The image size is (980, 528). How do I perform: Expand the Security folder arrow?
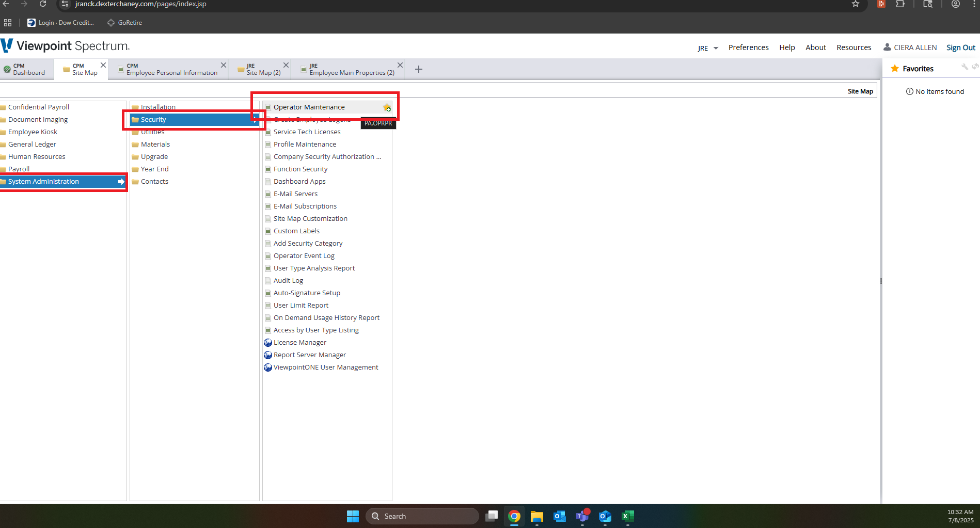(255, 119)
